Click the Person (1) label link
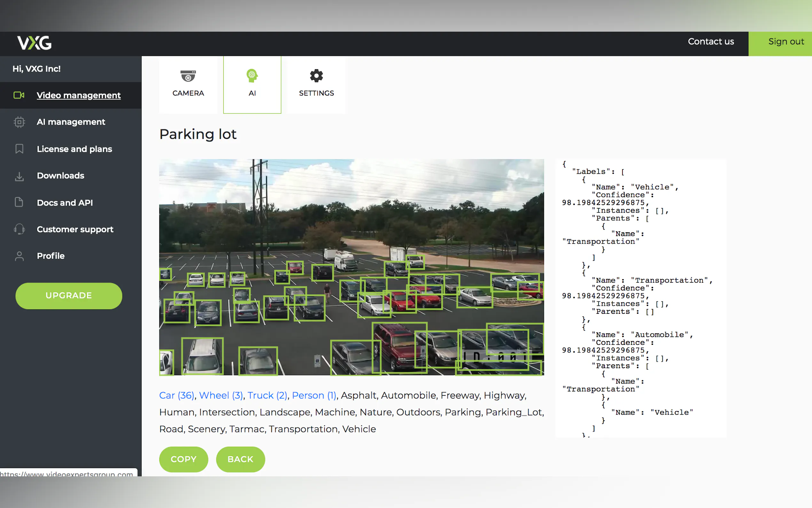 click(x=314, y=395)
